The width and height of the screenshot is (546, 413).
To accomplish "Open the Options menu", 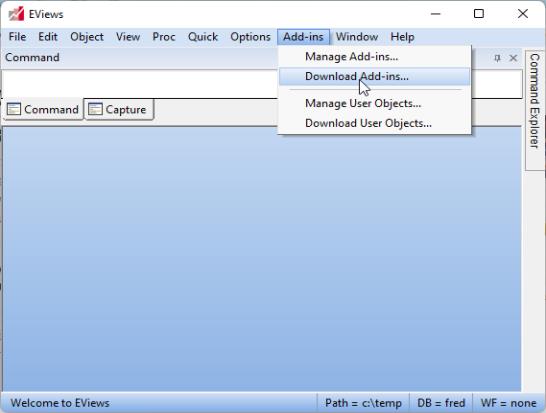I will point(250,37).
